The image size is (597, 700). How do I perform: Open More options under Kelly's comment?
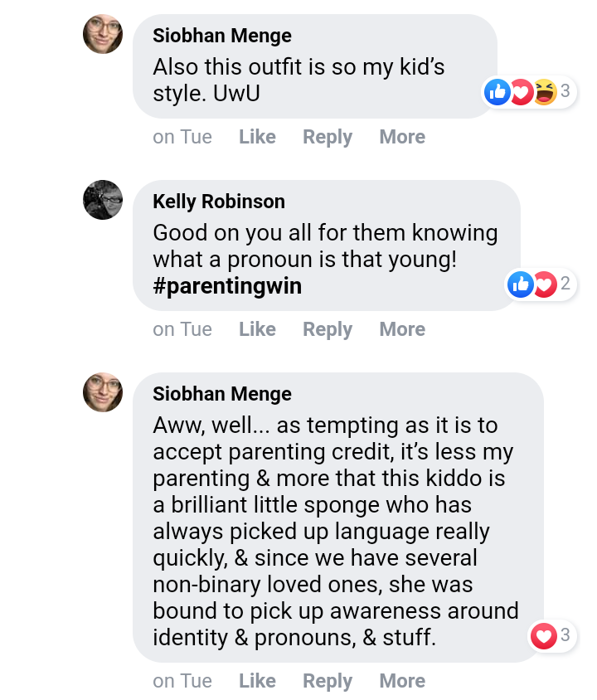pyautogui.click(x=402, y=329)
